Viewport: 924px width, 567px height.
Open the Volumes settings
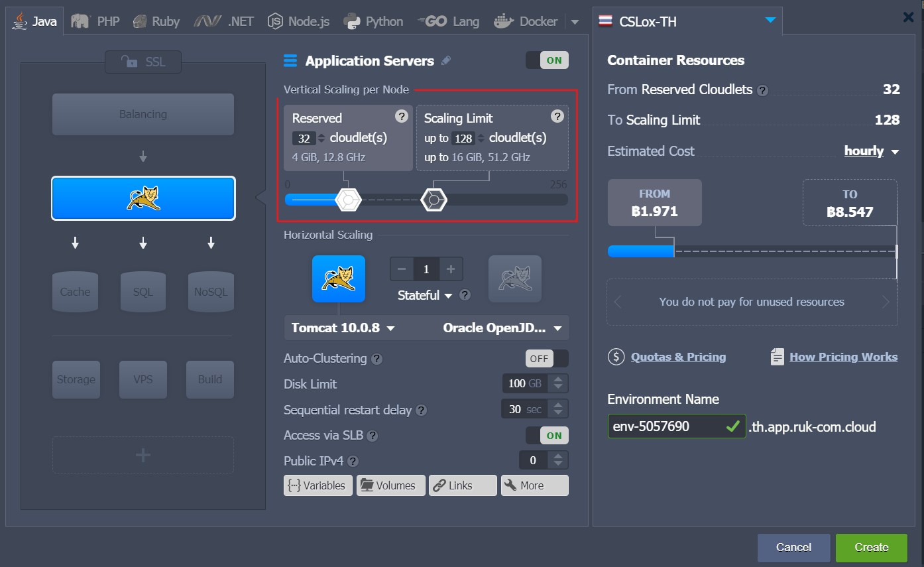390,485
